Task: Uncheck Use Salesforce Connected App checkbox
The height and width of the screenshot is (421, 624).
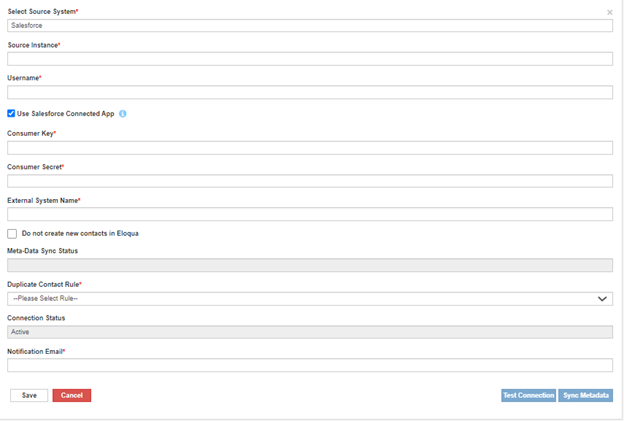Action: click(11, 114)
